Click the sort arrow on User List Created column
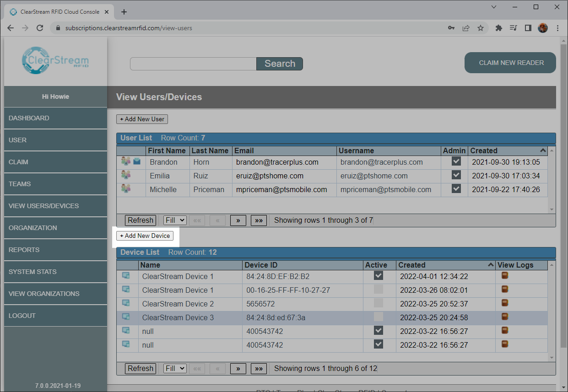The height and width of the screenshot is (392, 568). (x=543, y=150)
